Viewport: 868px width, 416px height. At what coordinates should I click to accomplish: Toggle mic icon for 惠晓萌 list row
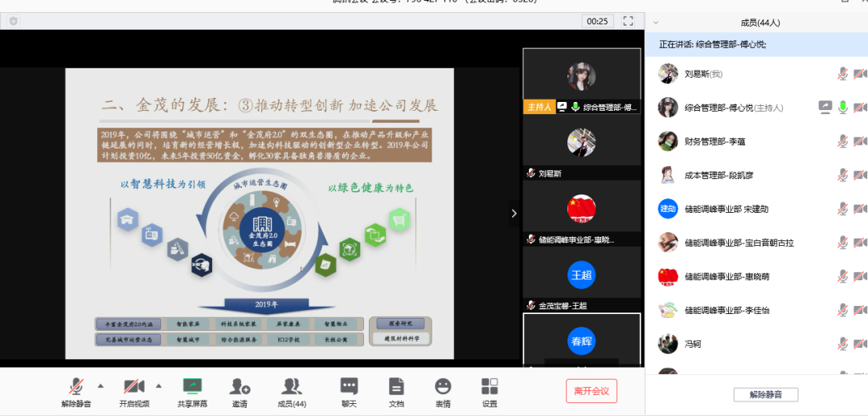click(842, 276)
